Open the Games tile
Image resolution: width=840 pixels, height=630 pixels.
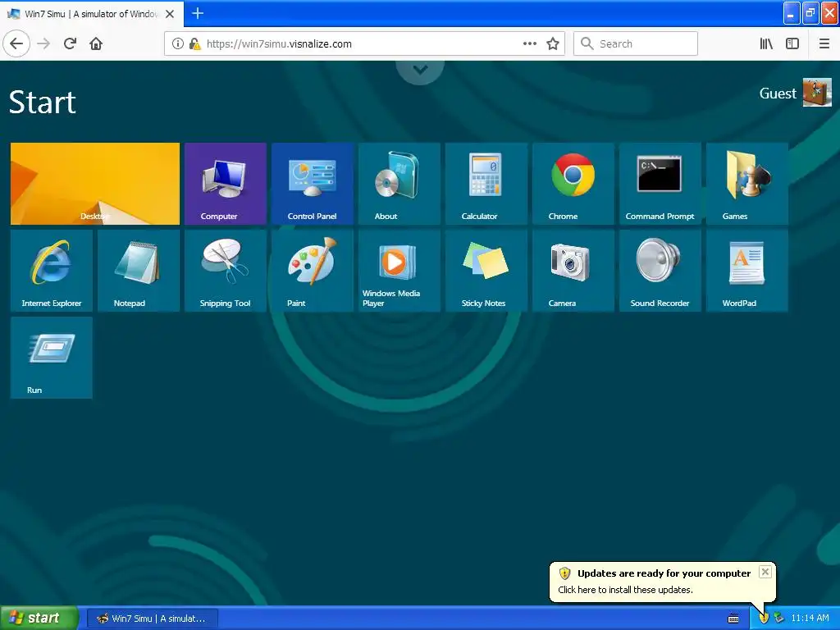(x=746, y=184)
